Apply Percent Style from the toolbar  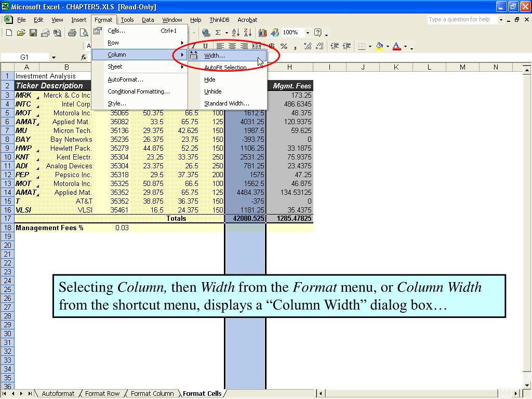(x=284, y=46)
